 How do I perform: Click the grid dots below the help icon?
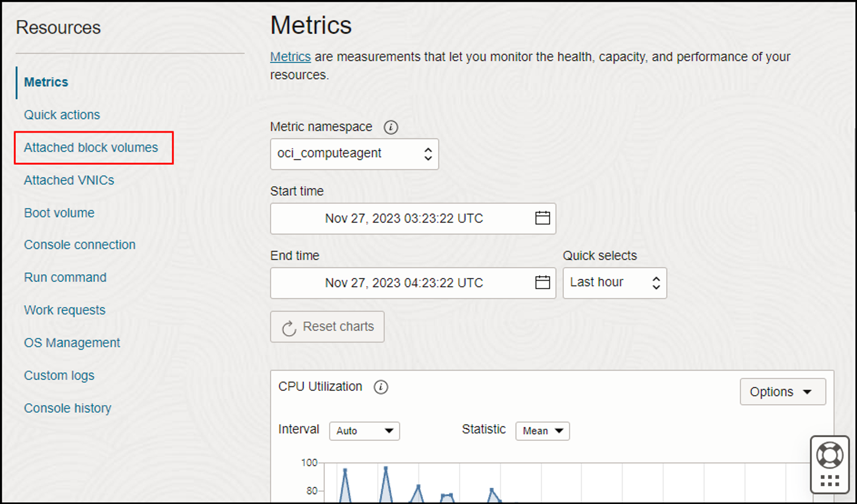point(830,481)
